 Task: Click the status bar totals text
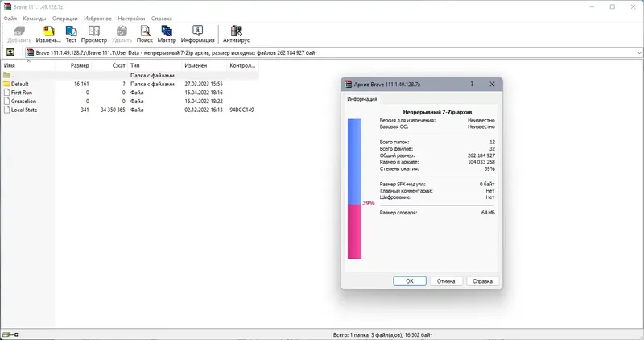tap(383, 334)
